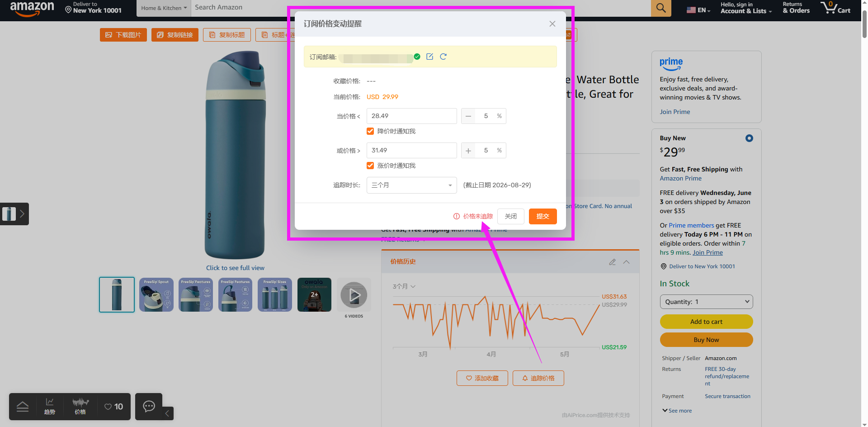
Task: Click the upper price threshold field 31.49
Action: click(x=411, y=151)
